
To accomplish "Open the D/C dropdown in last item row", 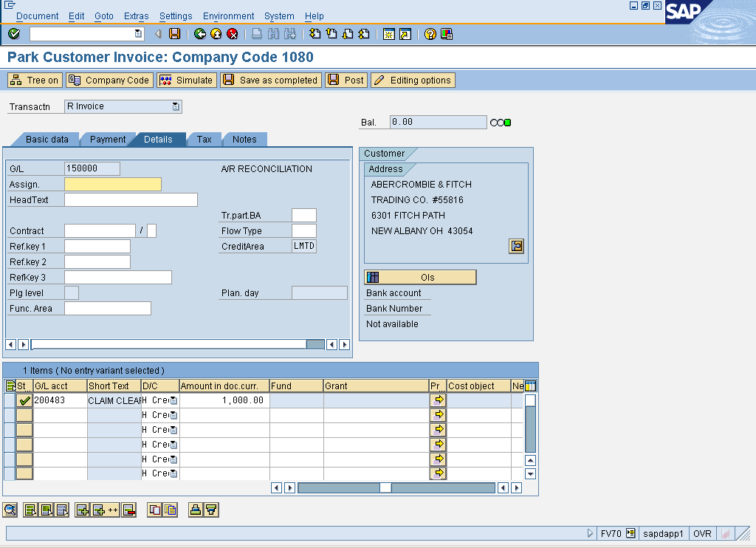I will click(x=173, y=473).
